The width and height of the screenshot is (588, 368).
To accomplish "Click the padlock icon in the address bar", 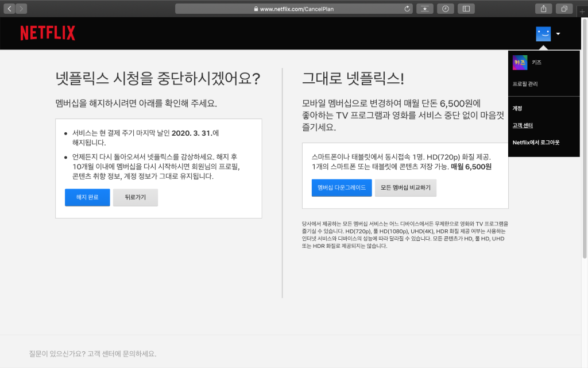I will [x=256, y=9].
